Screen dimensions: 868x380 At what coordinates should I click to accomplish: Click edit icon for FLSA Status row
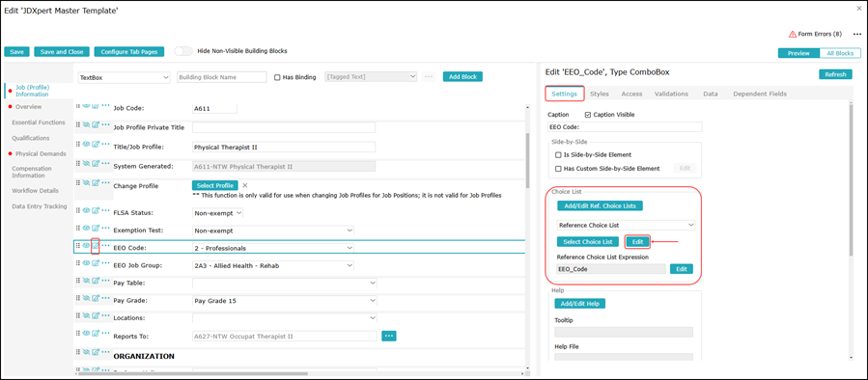point(95,210)
